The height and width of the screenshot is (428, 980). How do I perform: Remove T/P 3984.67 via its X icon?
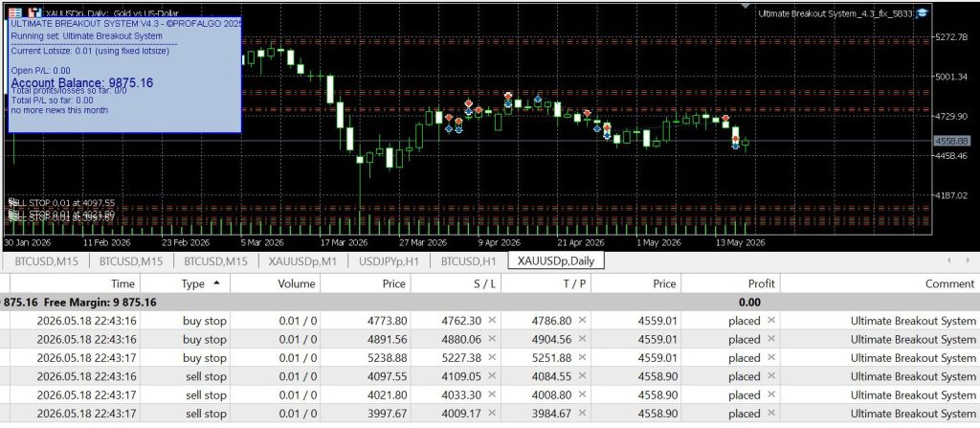[582, 414]
